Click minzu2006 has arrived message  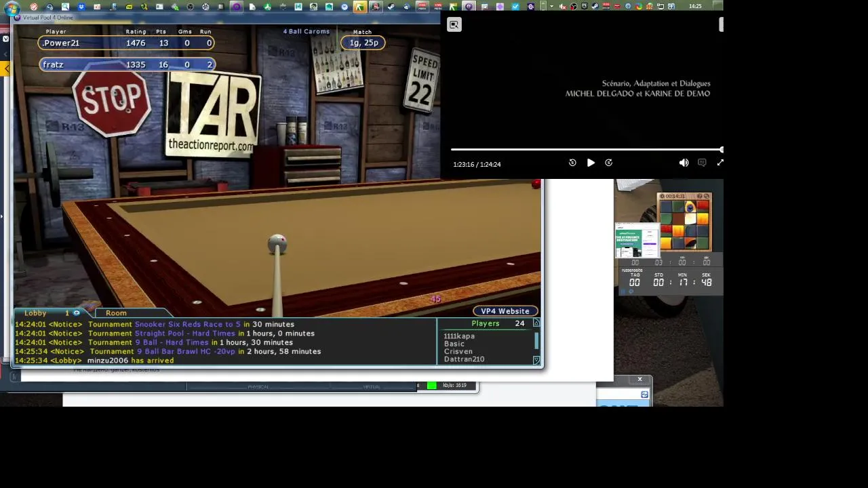pos(130,361)
